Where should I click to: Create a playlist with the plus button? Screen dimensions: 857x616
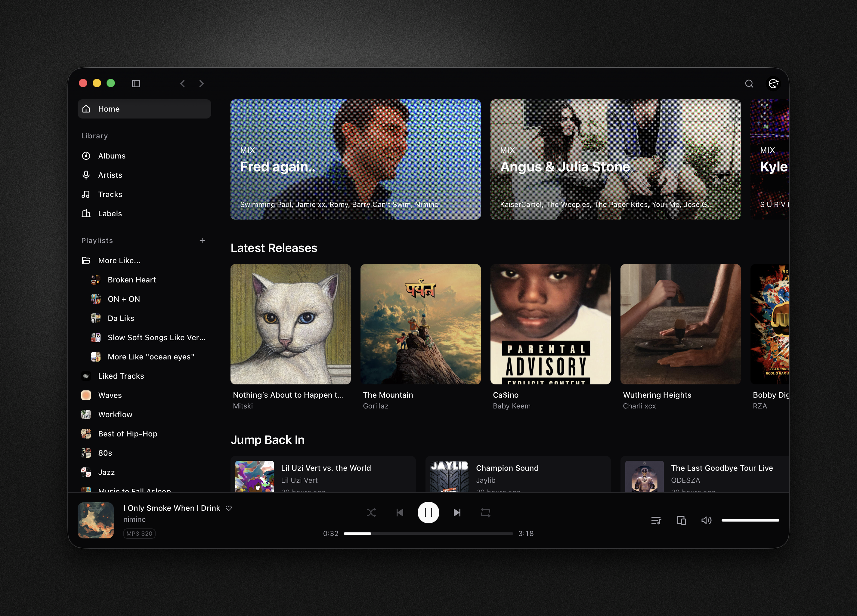point(203,240)
